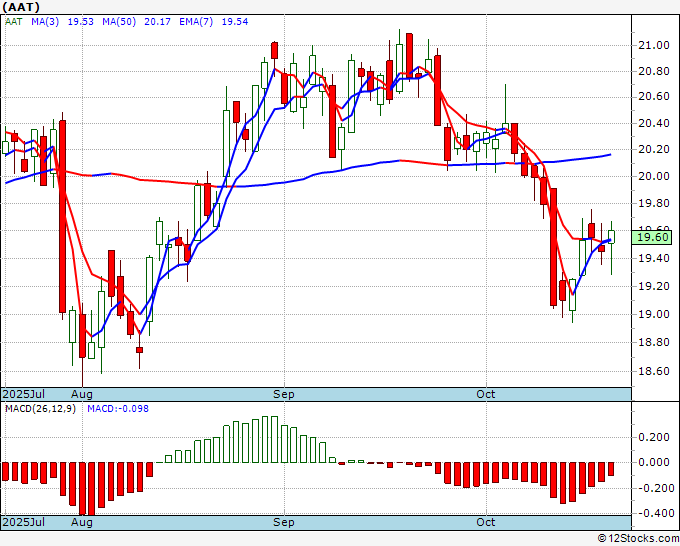
Task: Click the MA(50) value 20.17
Action: [x=157, y=22]
